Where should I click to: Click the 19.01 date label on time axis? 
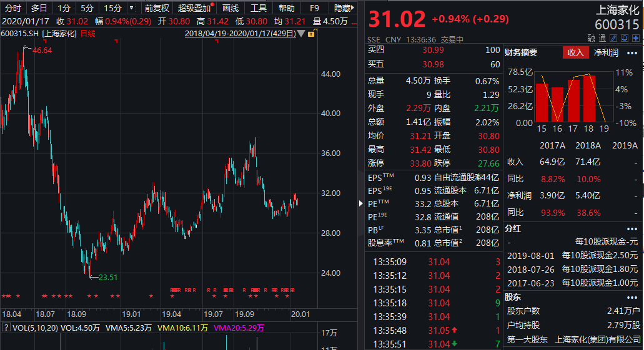coord(131,314)
